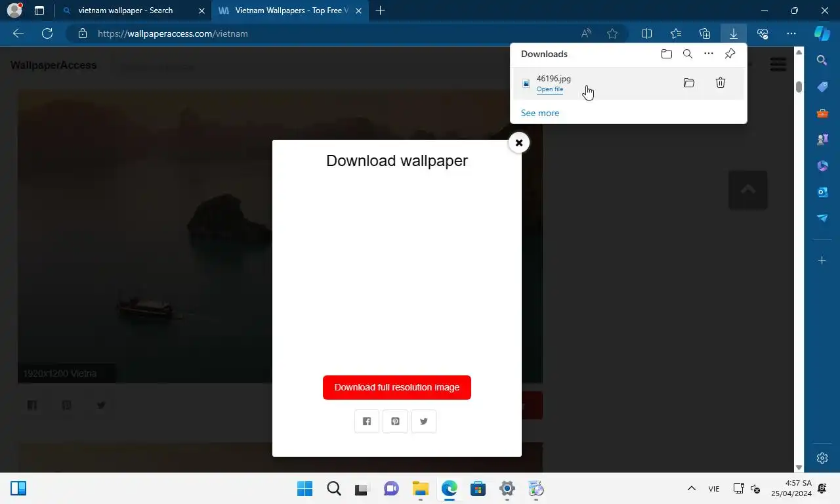This screenshot has width=840, height=504.
Task: Open Settings app from taskbar
Action: click(507, 489)
